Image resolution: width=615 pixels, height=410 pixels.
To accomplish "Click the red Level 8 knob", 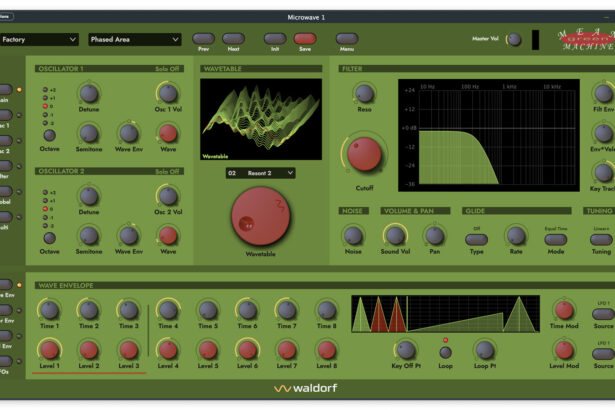I will point(326,350).
